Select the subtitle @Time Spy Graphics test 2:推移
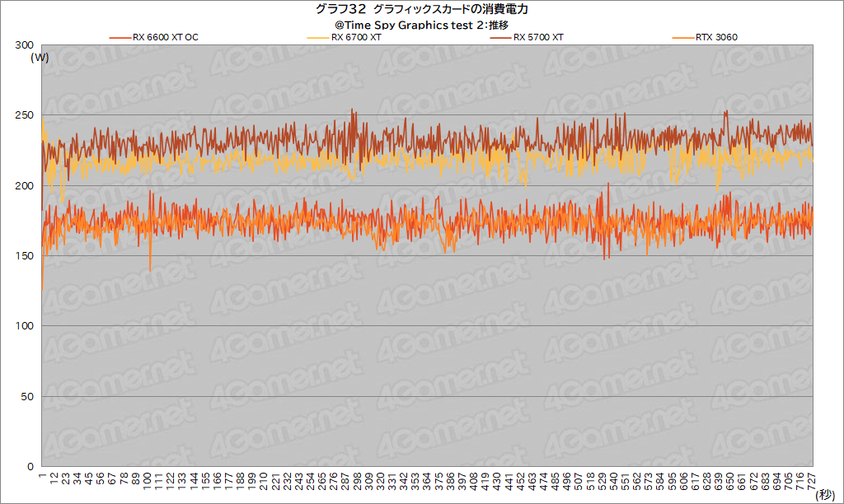The width and height of the screenshot is (844, 504). pyautogui.click(x=421, y=25)
